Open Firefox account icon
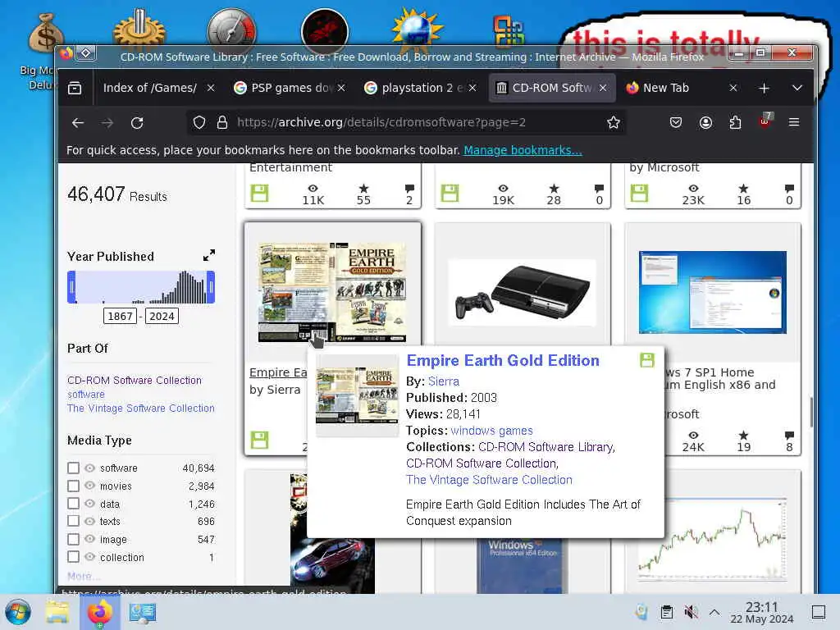840x630 pixels. coord(705,123)
